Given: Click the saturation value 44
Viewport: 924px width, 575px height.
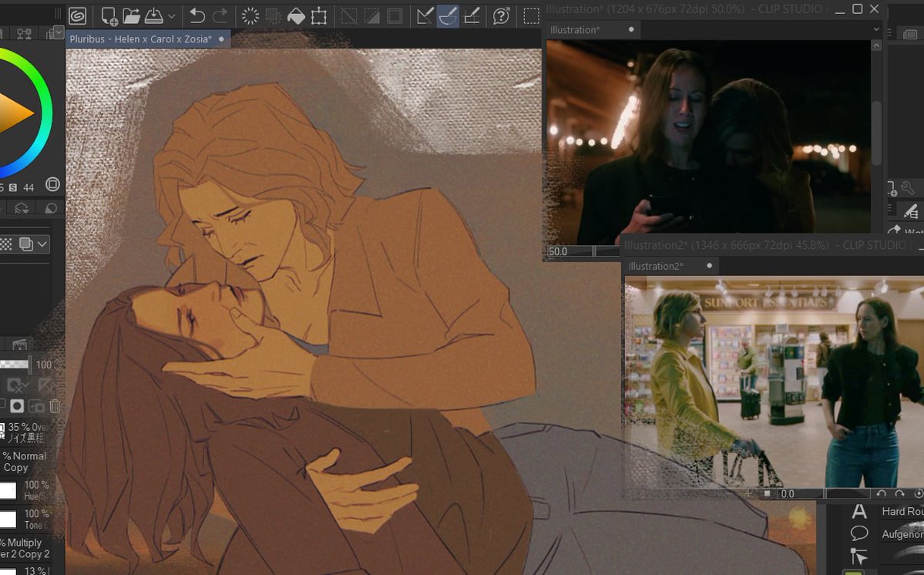Looking at the screenshot, I should pyautogui.click(x=29, y=187).
